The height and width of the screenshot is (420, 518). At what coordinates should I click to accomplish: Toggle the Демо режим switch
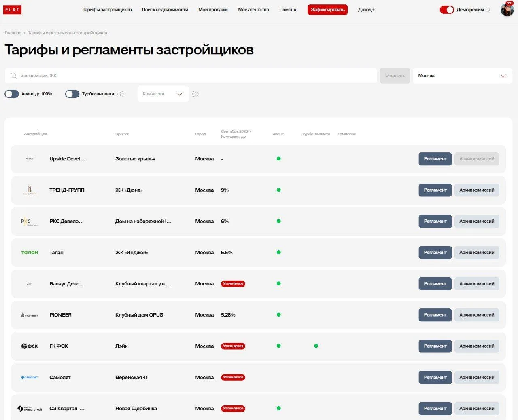[447, 10]
